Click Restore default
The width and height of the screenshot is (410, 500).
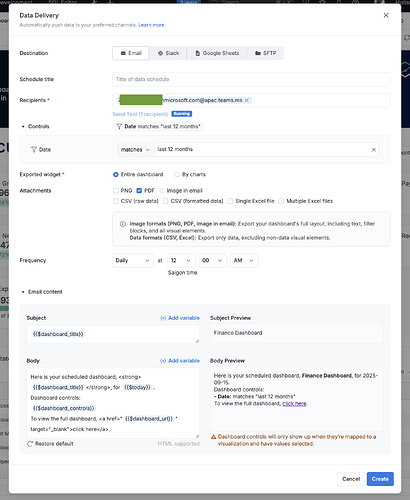pos(50,444)
